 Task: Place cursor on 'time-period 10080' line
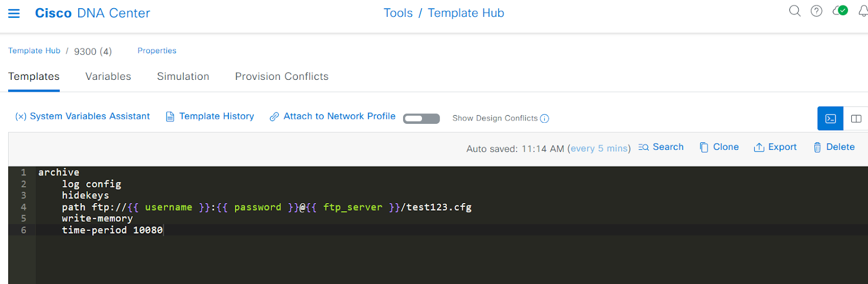pyautogui.click(x=112, y=230)
